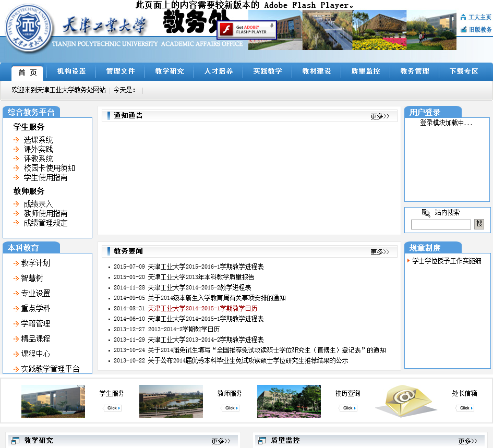Click the Click button under 校历查询
The width and height of the screenshot is (493, 448).
348,408
